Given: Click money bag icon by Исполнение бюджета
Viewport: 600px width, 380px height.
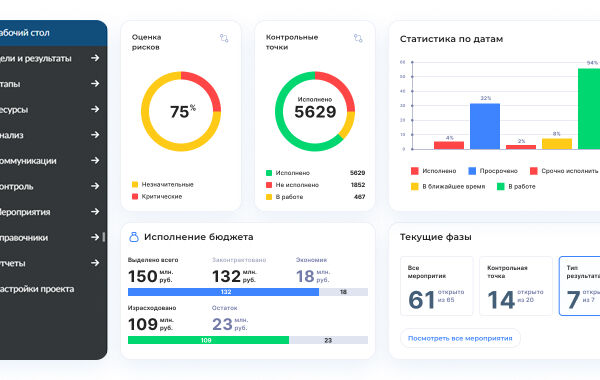Looking at the screenshot, I should click(134, 237).
